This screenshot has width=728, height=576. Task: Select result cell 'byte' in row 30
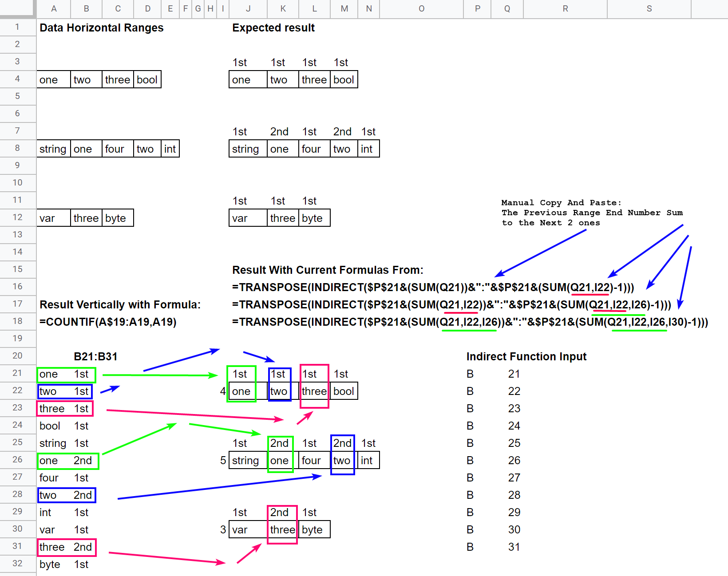click(x=314, y=530)
